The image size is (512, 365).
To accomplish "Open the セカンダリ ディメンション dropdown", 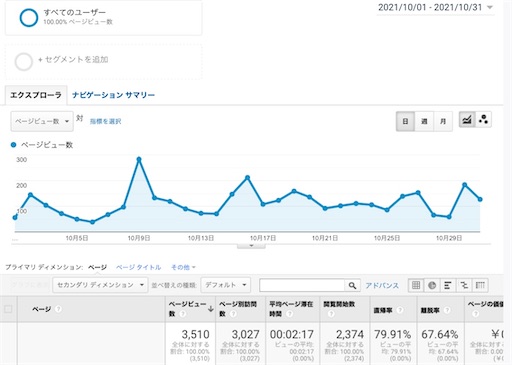I will (x=100, y=285).
